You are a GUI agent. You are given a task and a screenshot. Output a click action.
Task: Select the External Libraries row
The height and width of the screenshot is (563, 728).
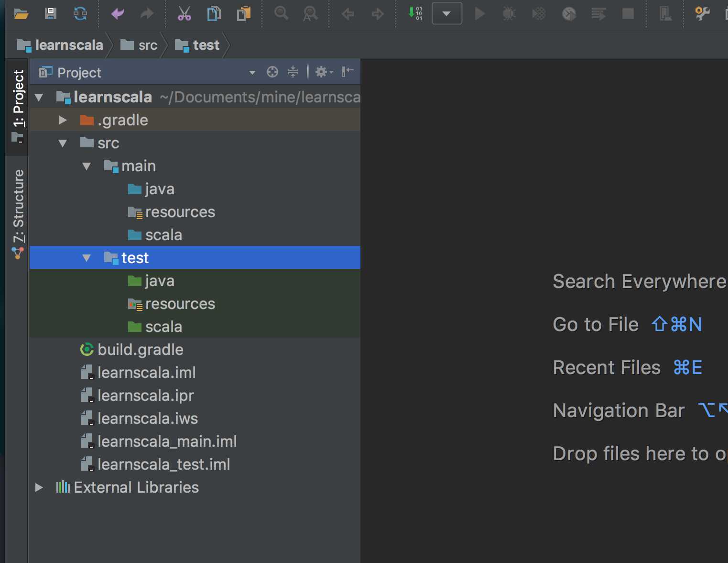tap(195, 487)
